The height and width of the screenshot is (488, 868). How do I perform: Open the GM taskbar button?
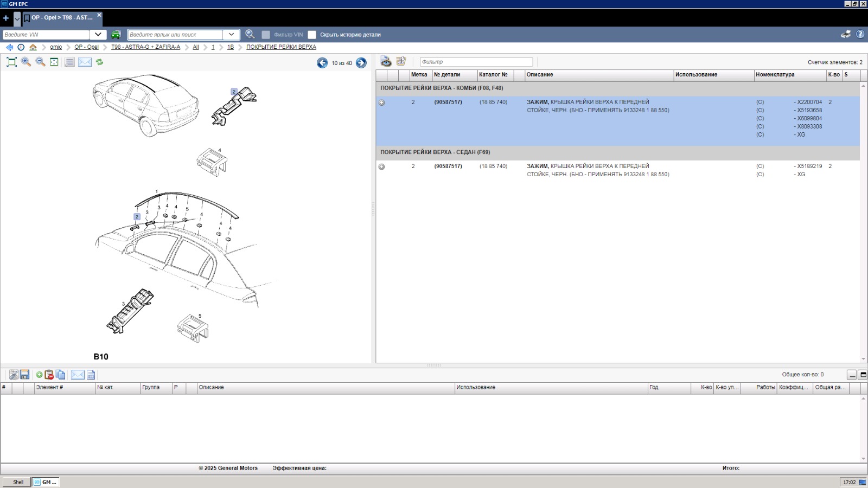pyautogui.click(x=45, y=482)
